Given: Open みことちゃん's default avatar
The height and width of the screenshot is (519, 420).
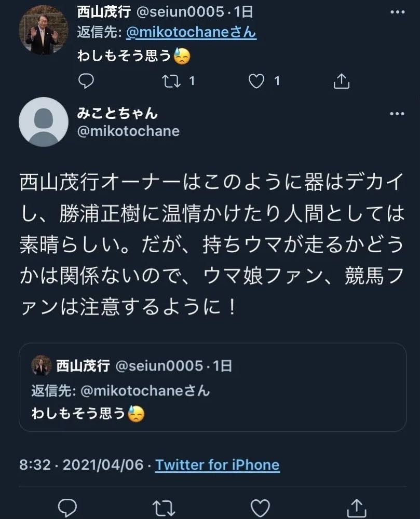Looking at the screenshot, I should [44, 121].
